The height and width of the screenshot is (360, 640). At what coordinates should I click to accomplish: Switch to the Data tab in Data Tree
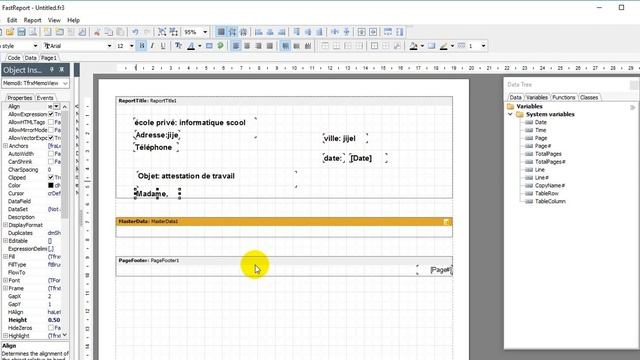coord(516,98)
